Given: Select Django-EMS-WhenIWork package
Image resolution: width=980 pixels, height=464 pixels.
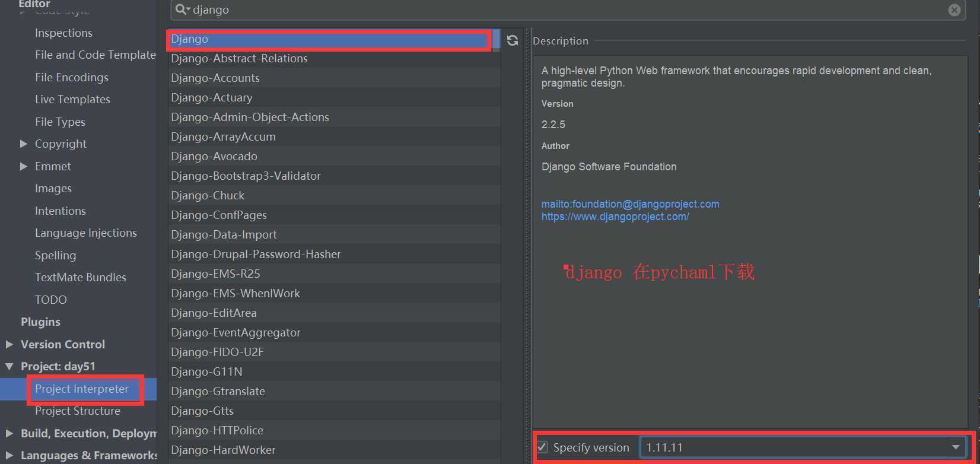Looking at the screenshot, I should (x=334, y=293).
